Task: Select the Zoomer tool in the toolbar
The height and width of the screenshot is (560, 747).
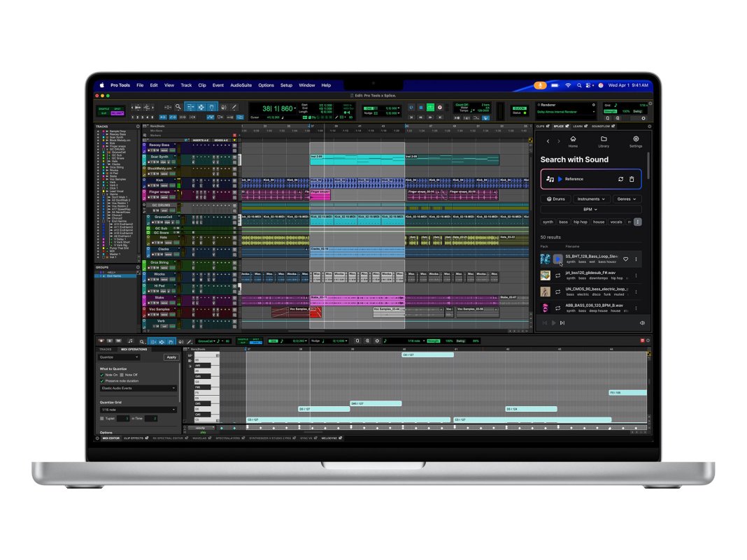Action: point(178,107)
